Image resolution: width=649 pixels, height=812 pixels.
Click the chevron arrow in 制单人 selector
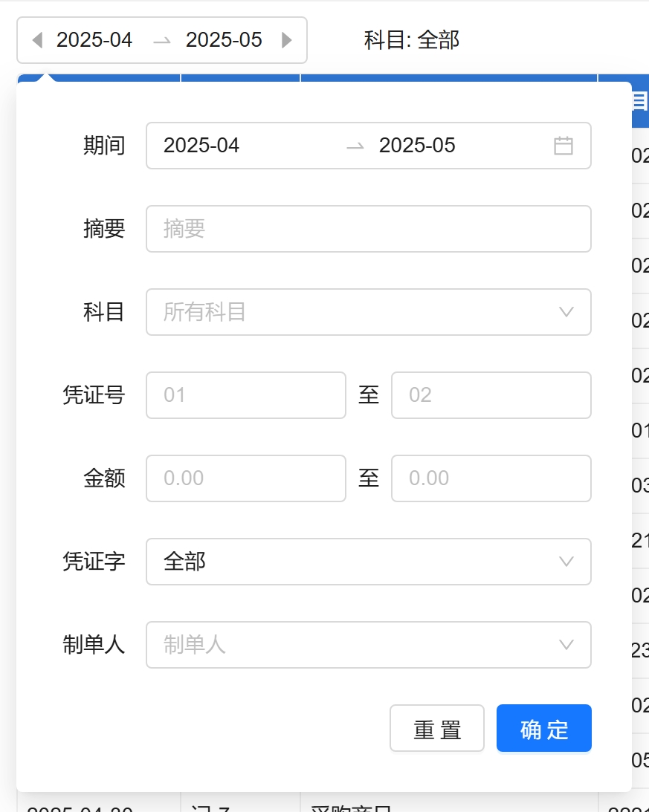click(566, 645)
